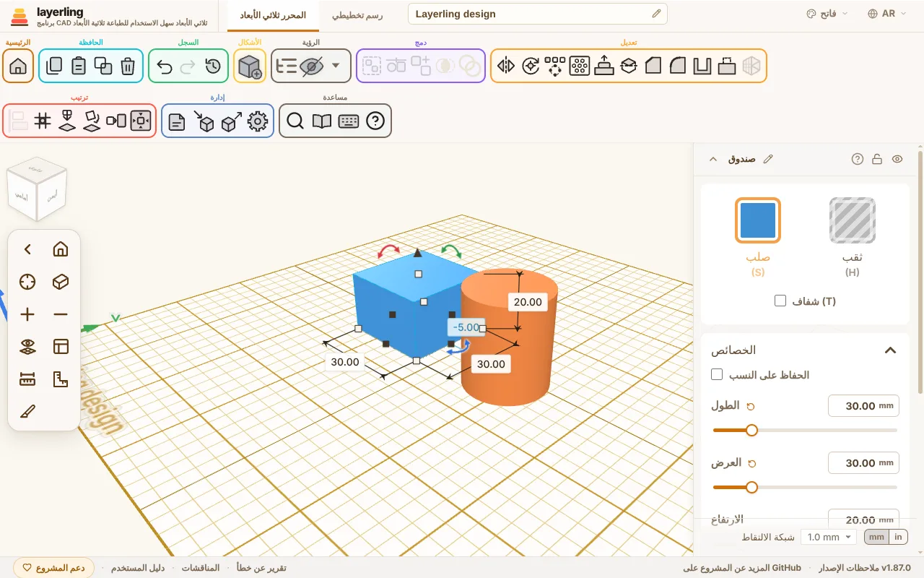Paste from the clipboard icon

79,66
